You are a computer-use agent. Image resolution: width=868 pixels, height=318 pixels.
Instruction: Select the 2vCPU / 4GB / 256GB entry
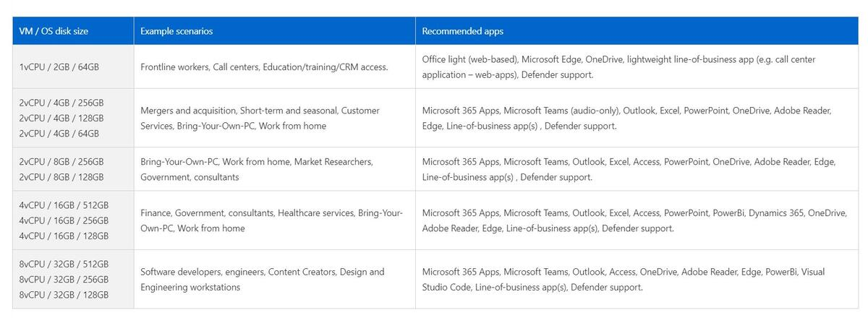61,103
